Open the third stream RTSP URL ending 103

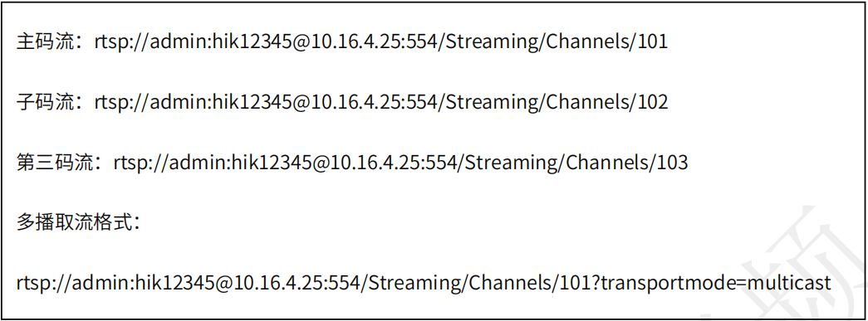(x=401, y=163)
